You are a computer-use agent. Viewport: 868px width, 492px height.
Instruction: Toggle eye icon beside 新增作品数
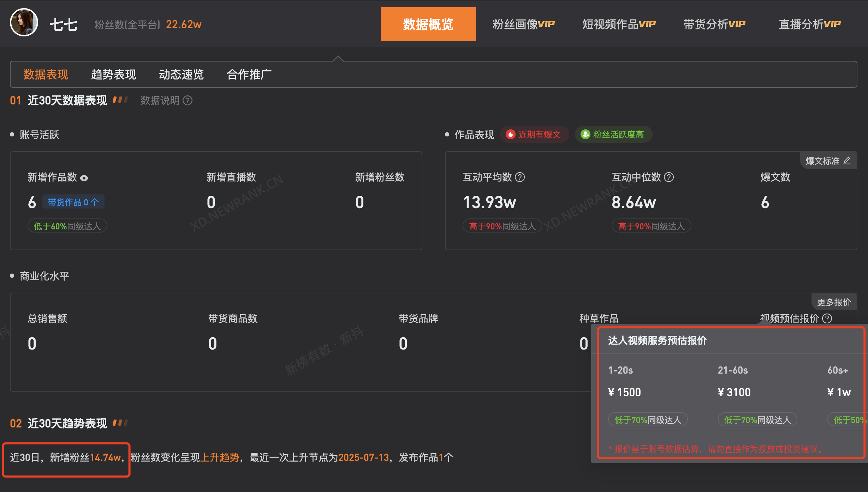point(84,178)
